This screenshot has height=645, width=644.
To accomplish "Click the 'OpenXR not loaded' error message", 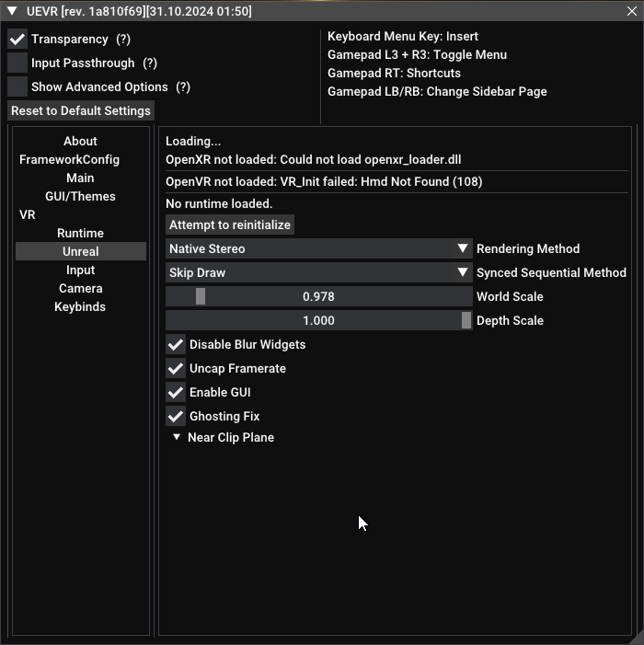I will tap(314, 159).
